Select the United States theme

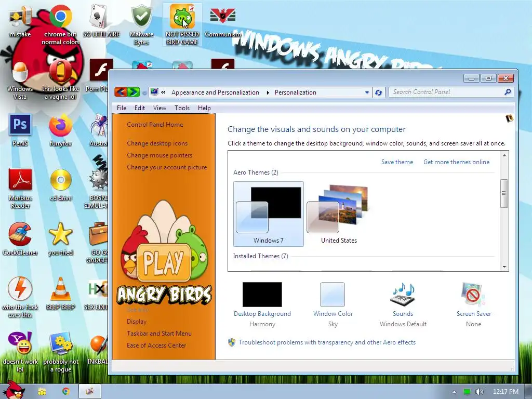coord(339,214)
